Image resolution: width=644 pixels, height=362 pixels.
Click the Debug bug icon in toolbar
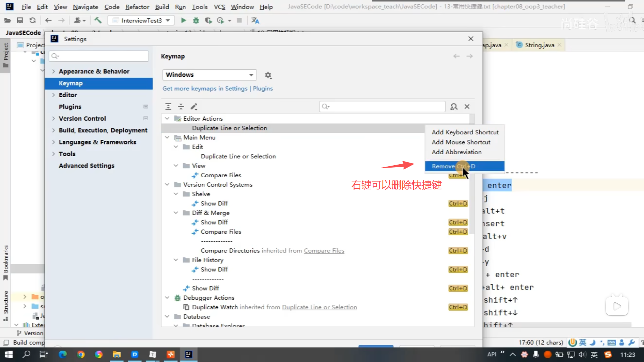[196, 20]
